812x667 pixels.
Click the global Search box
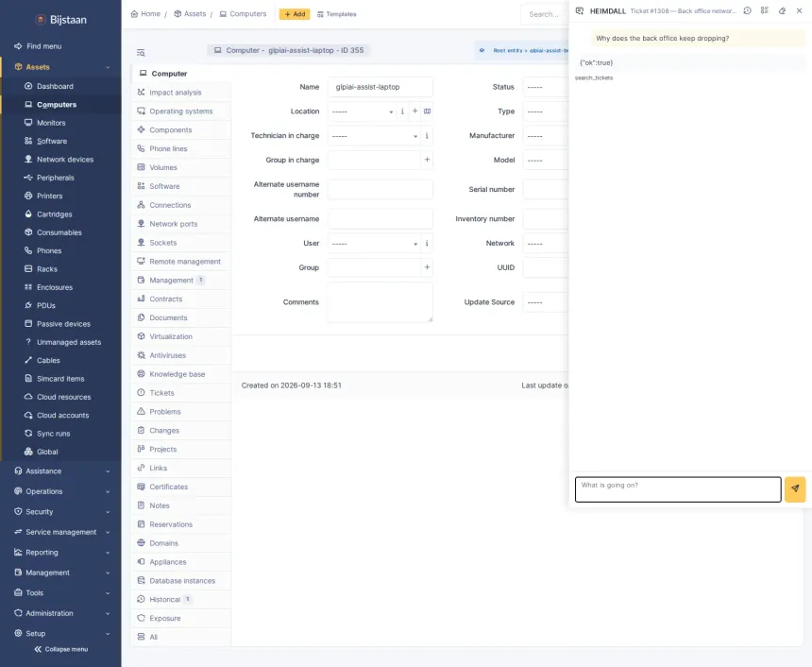click(x=545, y=14)
